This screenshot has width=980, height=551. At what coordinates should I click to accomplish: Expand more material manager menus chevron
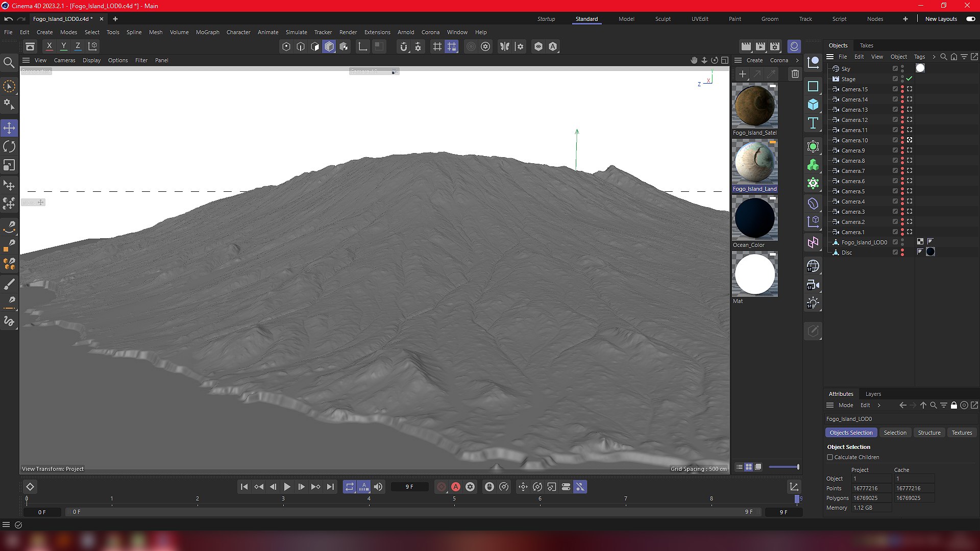(x=797, y=60)
